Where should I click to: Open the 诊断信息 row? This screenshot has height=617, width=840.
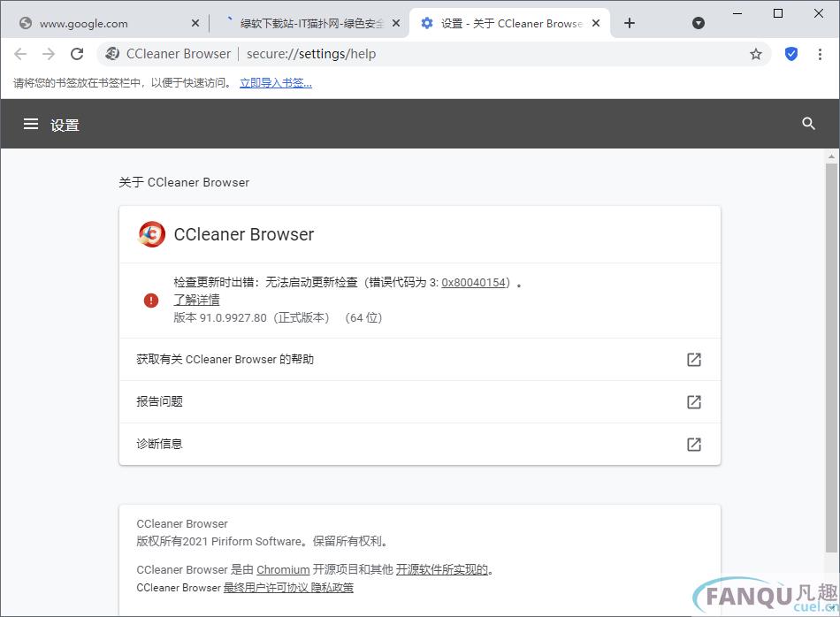tap(419, 444)
